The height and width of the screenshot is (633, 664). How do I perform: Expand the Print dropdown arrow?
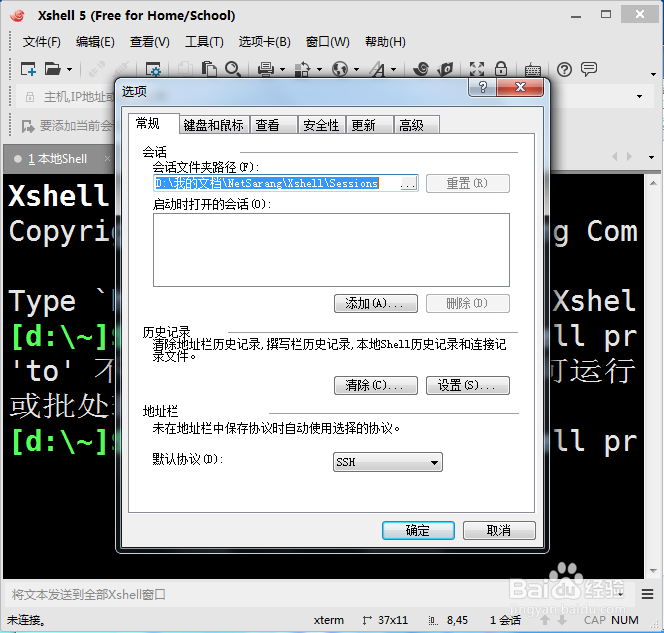[x=282, y=69]
